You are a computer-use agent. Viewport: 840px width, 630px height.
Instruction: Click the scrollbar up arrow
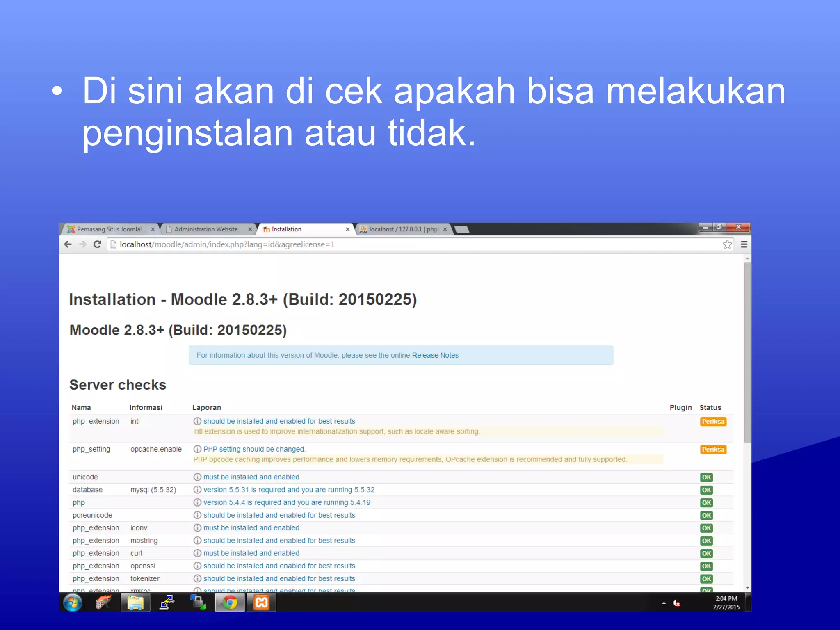coord(748,258)
